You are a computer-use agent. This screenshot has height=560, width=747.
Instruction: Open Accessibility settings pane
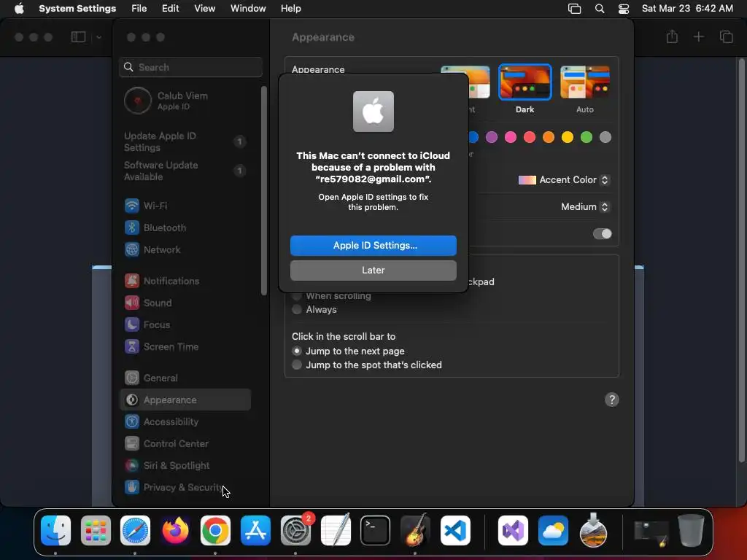click(x=186, y=422)
